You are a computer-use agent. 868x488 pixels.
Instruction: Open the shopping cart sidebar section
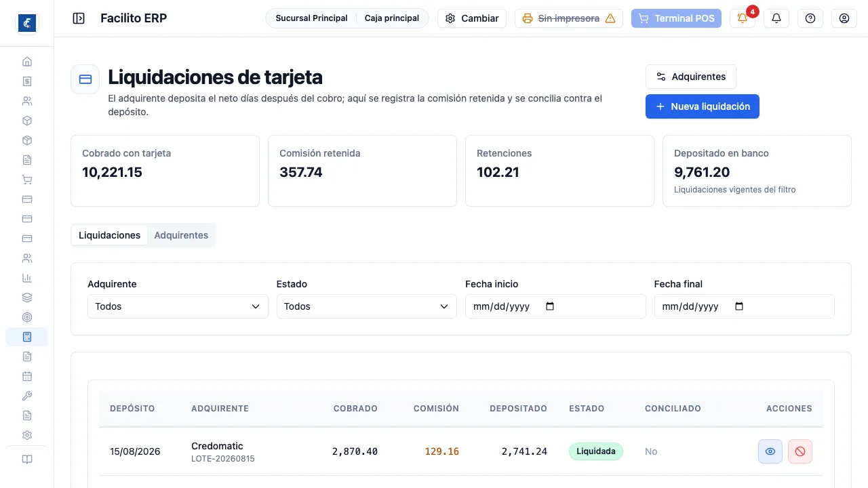[x=27, y=180]
